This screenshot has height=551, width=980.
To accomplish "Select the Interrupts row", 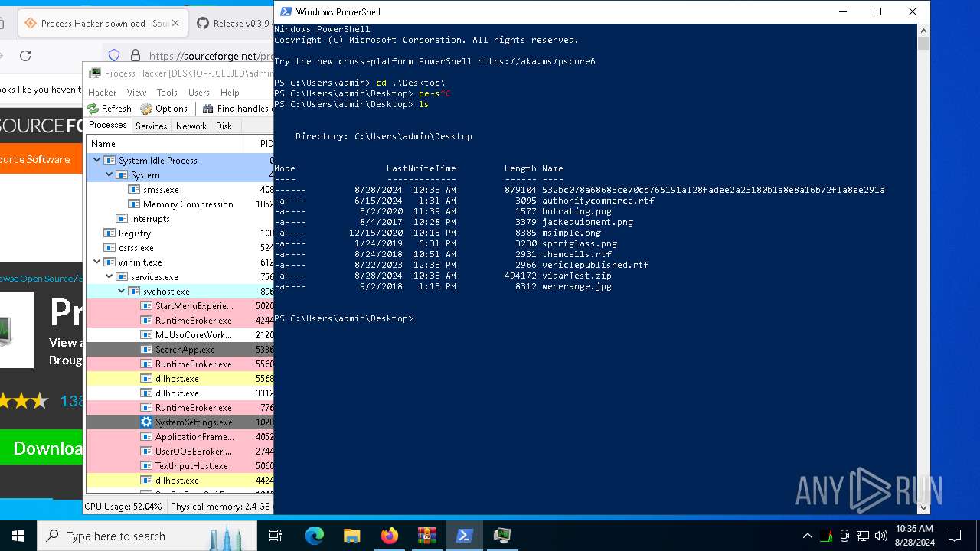I will click(180, 218).
